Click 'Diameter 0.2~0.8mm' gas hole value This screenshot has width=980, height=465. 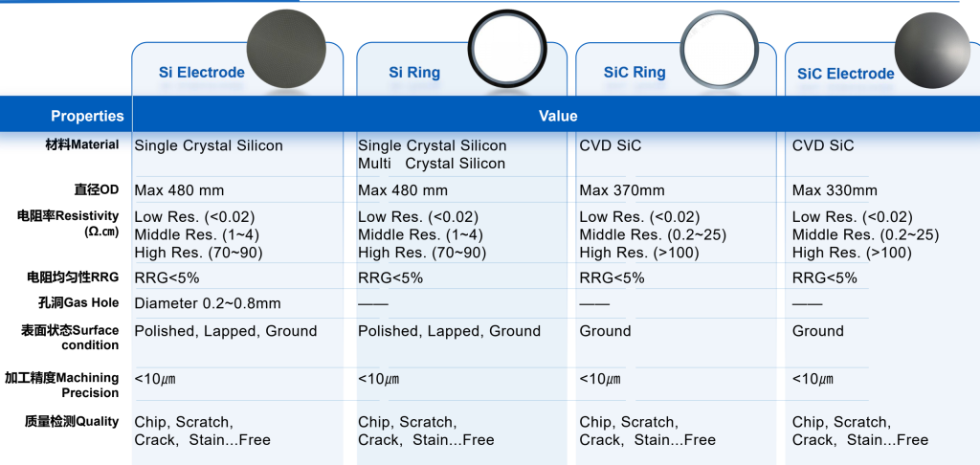point(208,303)
